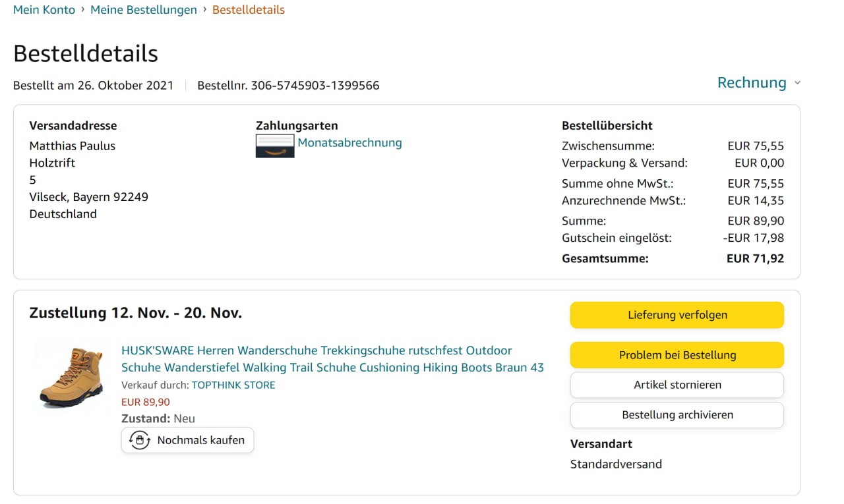The image size is (844, 504).
Task: Click the red EUR 89,90 item price
Action: (x=146, y=403)
